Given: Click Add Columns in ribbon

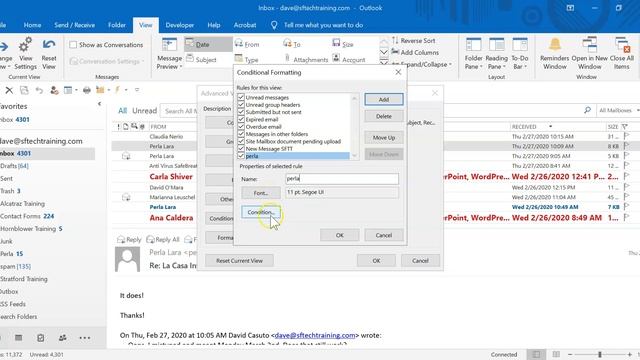Looking at the screenshot, I should [x=415, y=52].
